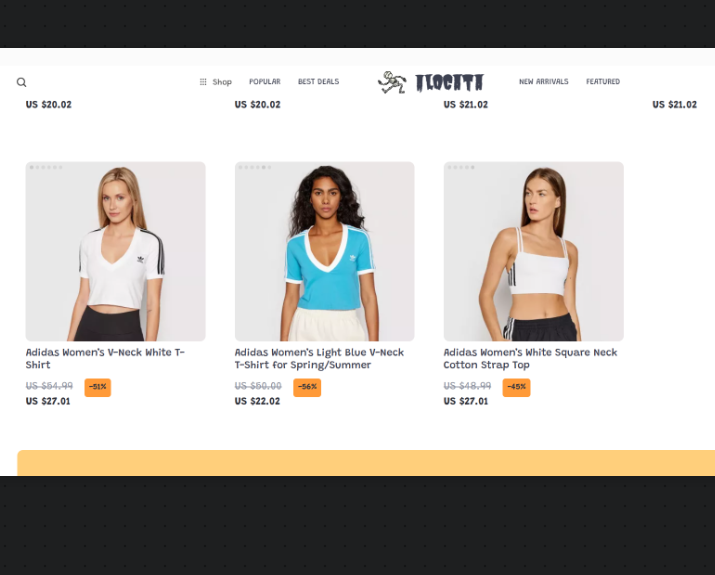Open the POPULAR section
This screenshot has width=715, height=575.
click(x=264, y=82)
